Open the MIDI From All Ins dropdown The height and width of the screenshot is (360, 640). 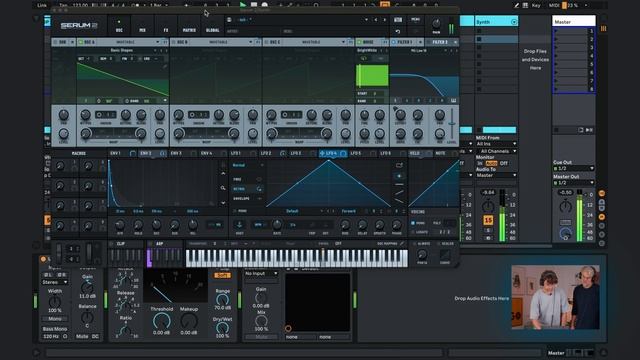[x=496, y=144]
